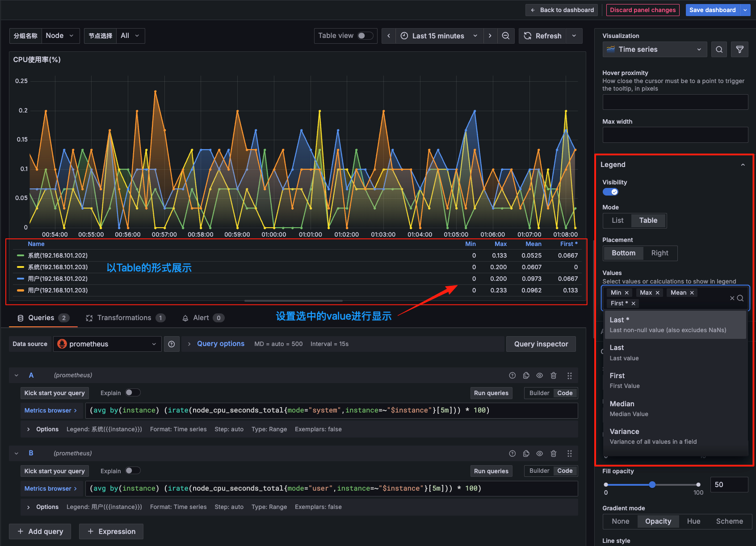Toggle Explain for query B

[x=133, y=471]
